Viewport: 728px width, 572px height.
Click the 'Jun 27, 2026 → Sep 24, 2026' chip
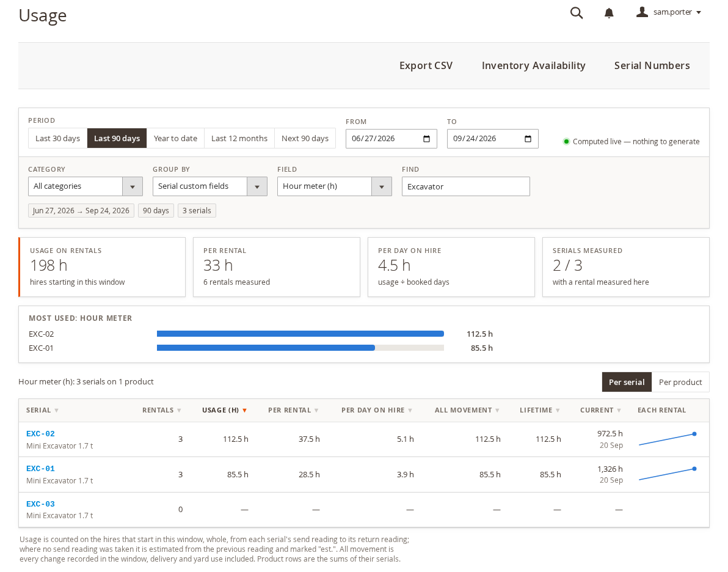coord(81,210)
